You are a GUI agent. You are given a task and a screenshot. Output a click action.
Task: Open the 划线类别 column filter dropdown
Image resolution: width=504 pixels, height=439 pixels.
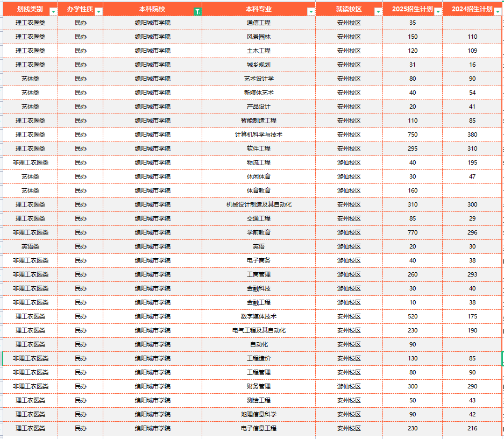[53, 12]
